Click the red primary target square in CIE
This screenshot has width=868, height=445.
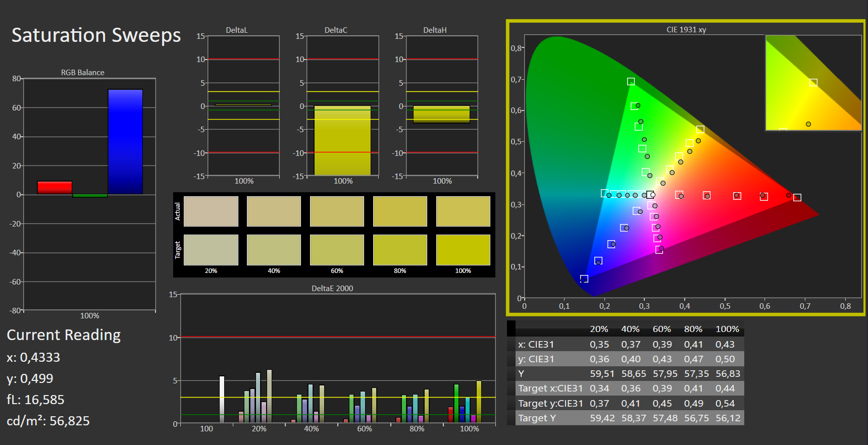[x=797, y=197]
